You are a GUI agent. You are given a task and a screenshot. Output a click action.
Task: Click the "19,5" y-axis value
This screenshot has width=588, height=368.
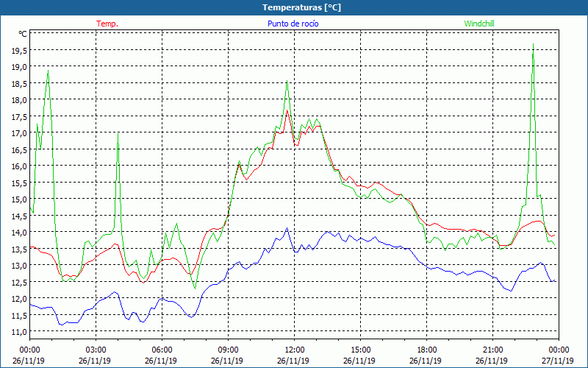click(x=20, y=50)
